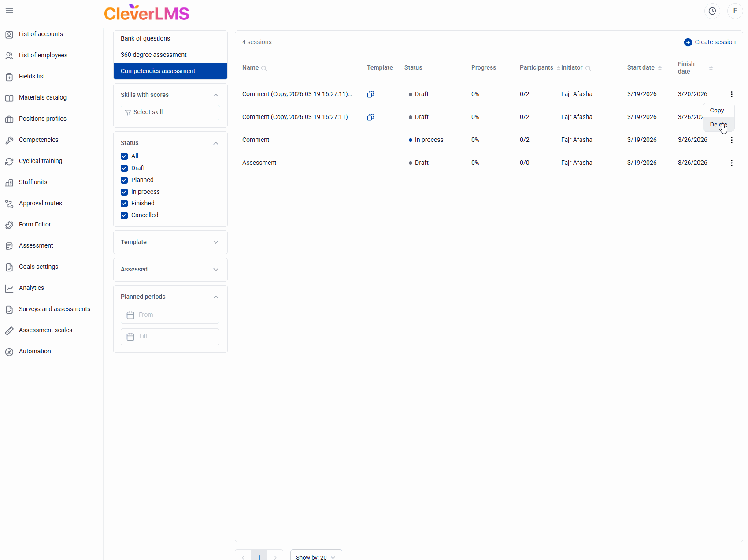Sort by Start date column arrows
This screenshot has height=560, width=748.
coord(659,68)
